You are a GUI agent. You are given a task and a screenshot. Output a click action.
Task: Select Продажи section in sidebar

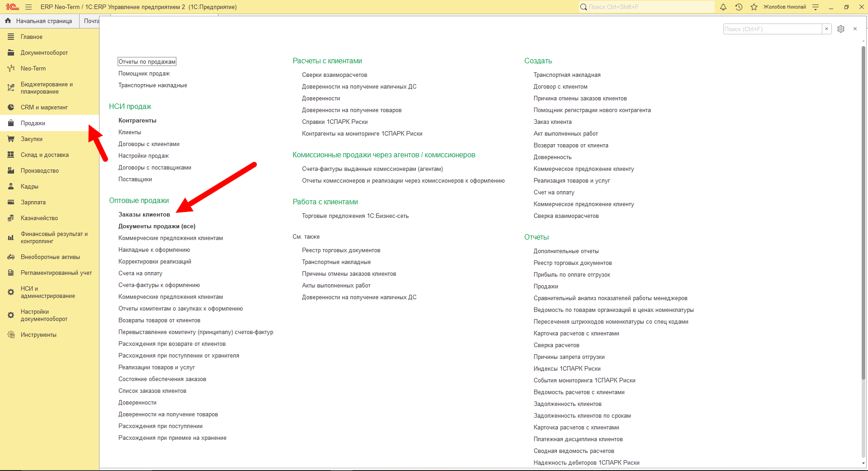[49, 123]
